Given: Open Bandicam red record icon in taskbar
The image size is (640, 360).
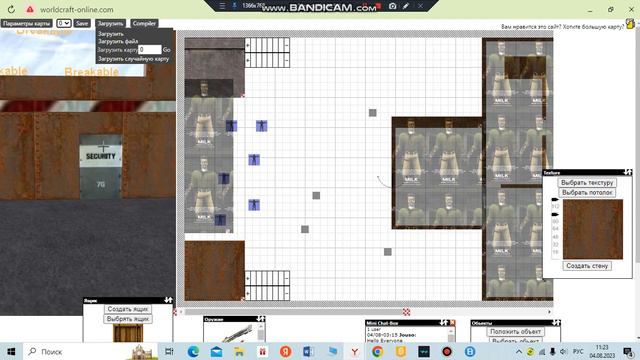Looking at the screenshot, I should [x=447, y=351].
